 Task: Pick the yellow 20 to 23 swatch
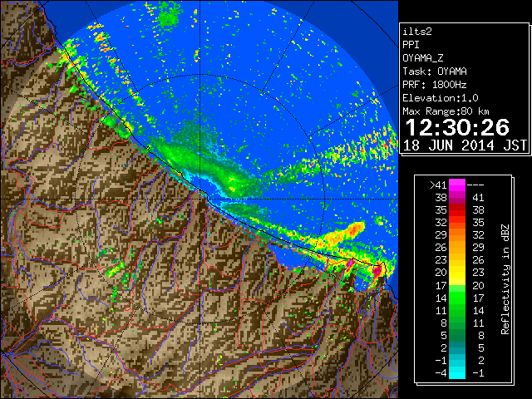point(457,273)
